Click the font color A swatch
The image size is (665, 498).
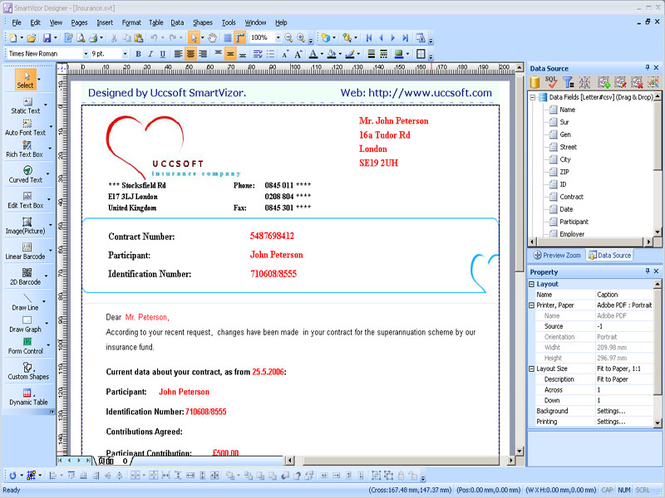pyautogui.click(x=313, y=54)
